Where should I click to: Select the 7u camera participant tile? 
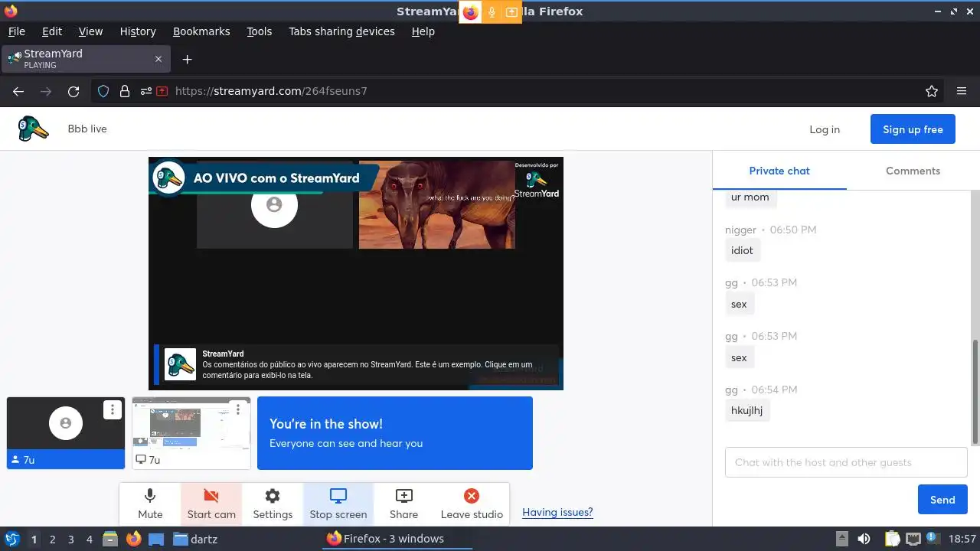pyautogui.click(x=66, y=433)
